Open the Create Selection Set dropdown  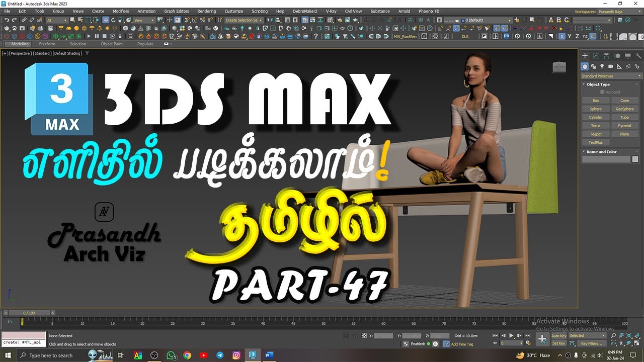[x=244, y=20]
